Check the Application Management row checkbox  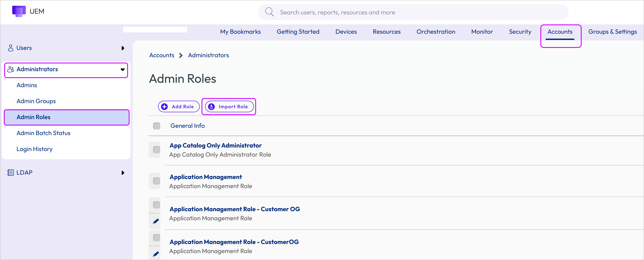156,181
